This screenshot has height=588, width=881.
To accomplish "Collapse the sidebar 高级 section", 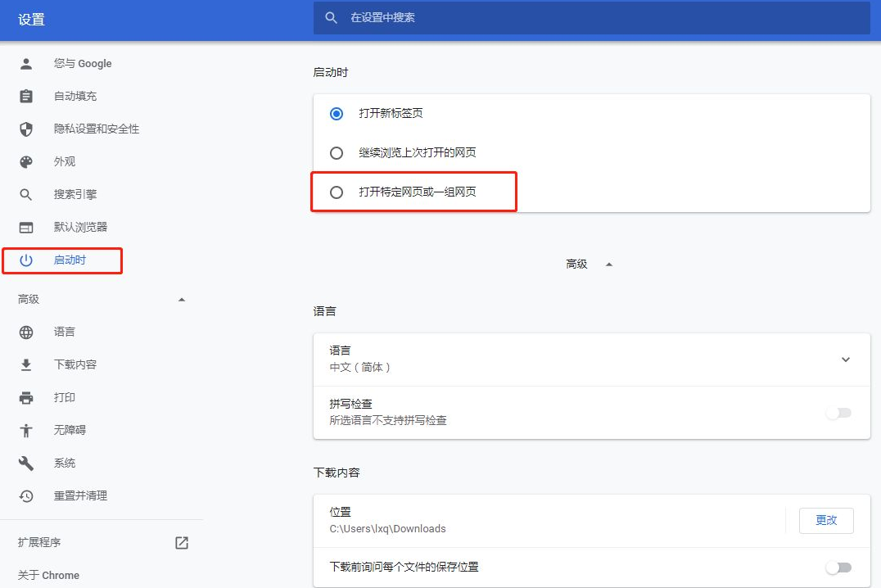I will click(182, 299).
